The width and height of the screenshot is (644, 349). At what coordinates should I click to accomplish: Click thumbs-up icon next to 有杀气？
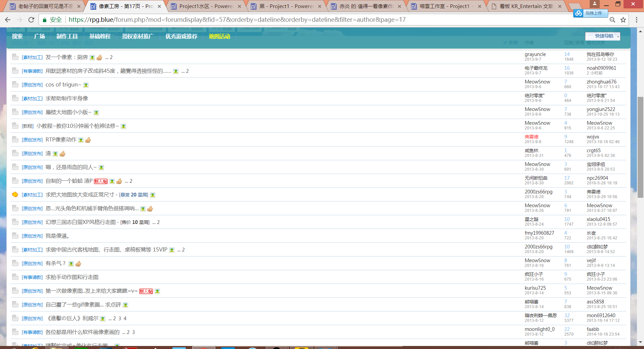pyautogui.click(x=78, y=264)
